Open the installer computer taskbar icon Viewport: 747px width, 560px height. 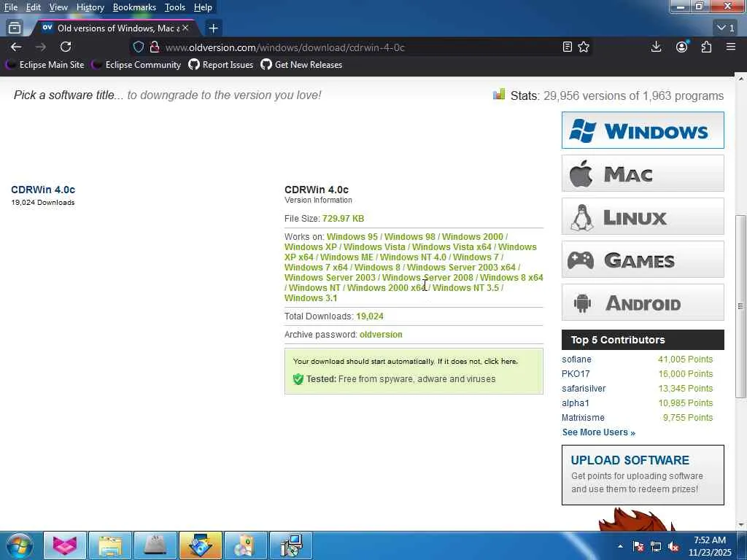point(291,545)
